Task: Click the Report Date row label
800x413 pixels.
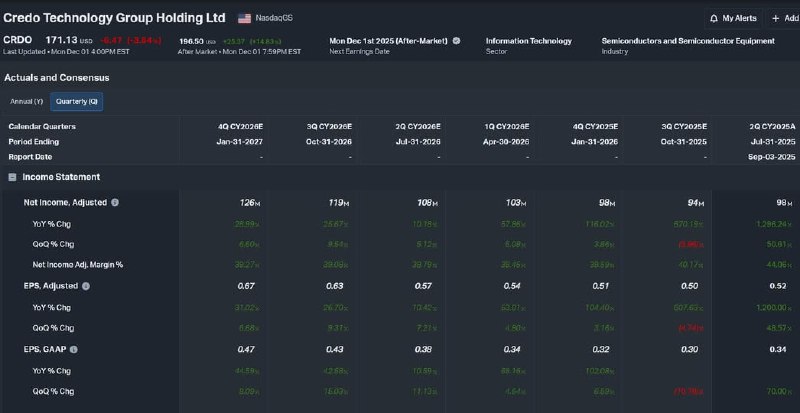Action: [x=30, y=157]
